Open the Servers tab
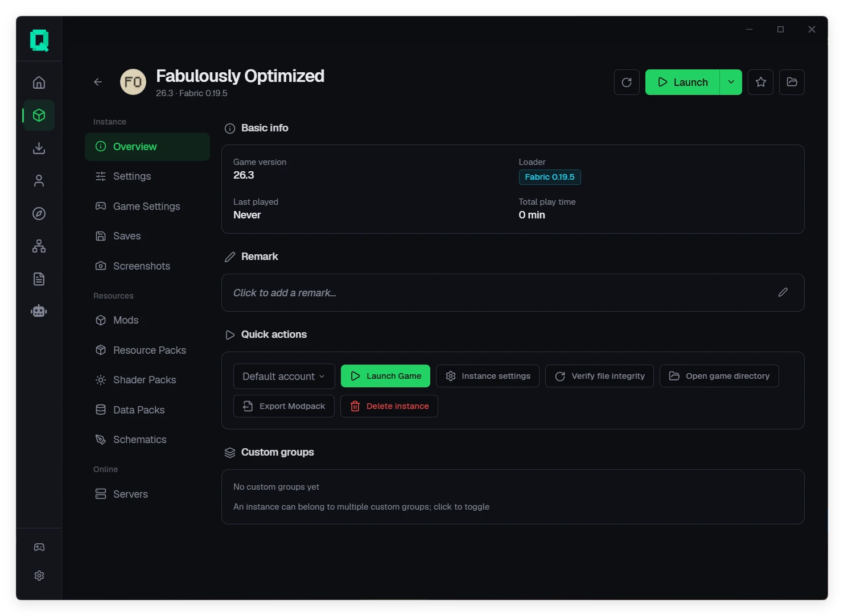The image size is (844, 616). (147, 494)
